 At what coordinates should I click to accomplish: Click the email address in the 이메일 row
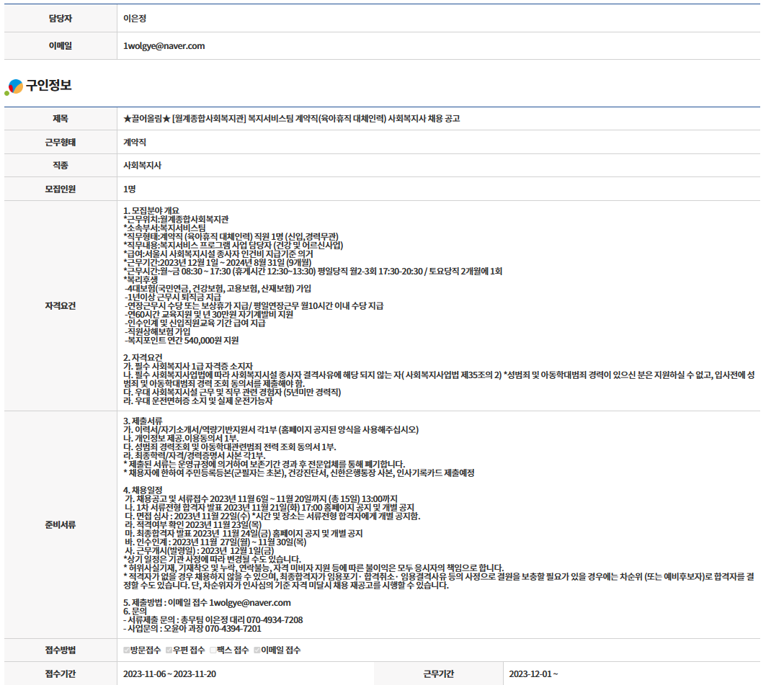coord(164,45)
